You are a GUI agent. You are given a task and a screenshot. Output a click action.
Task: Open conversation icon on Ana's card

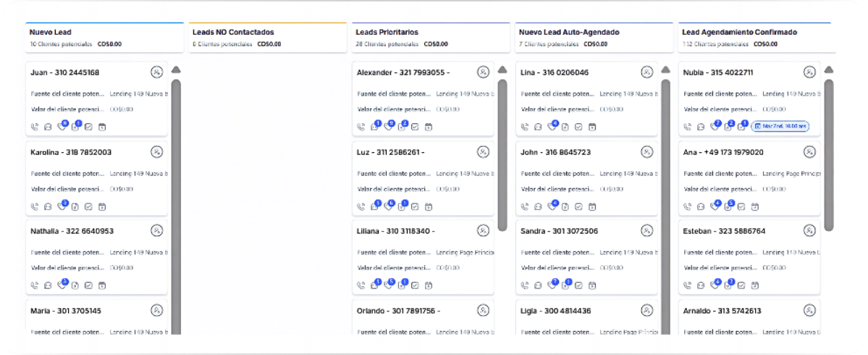[701, 206]
